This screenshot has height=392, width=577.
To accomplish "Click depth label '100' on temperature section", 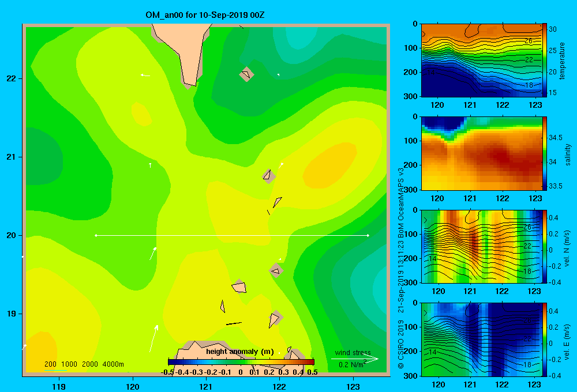I will 410,48.
